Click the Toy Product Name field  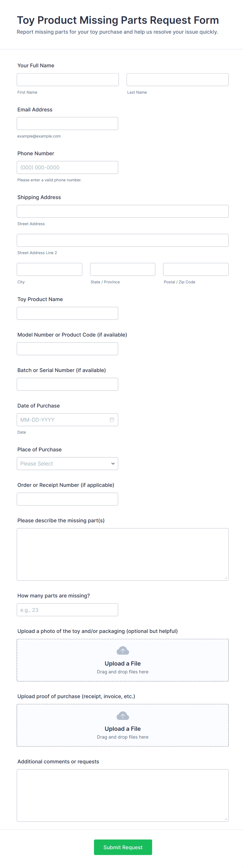coord(67,313)
